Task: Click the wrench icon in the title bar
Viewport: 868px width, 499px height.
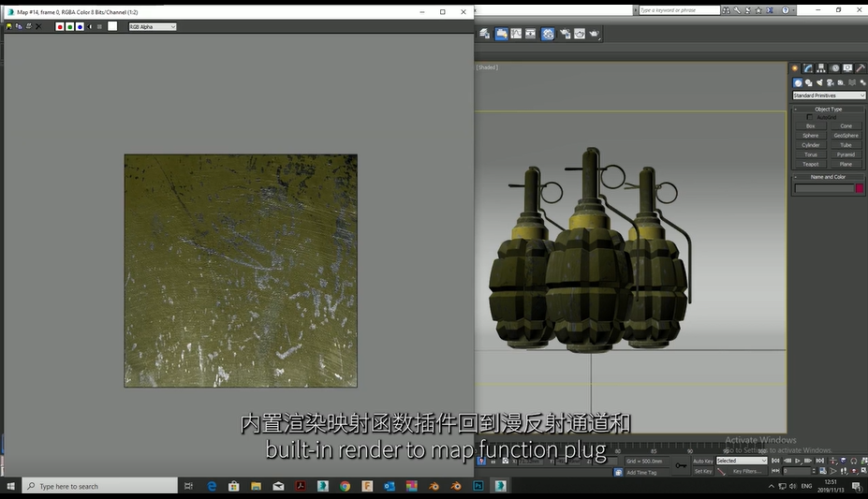Action: click(737, 10)
